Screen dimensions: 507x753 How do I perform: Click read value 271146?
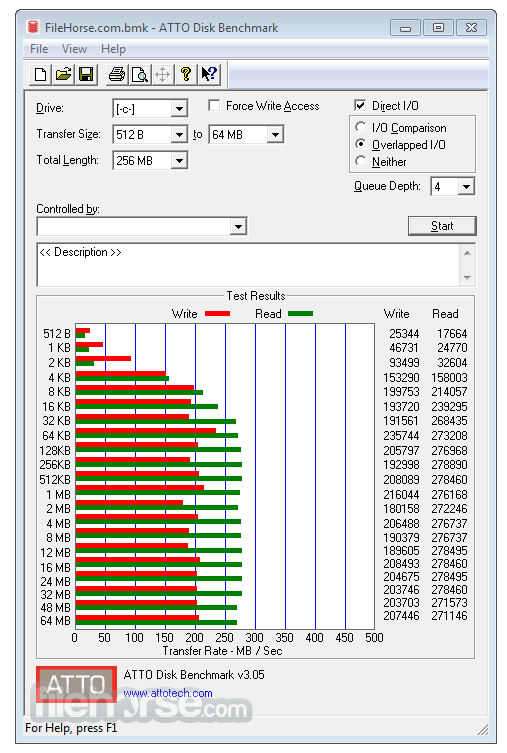449,616
